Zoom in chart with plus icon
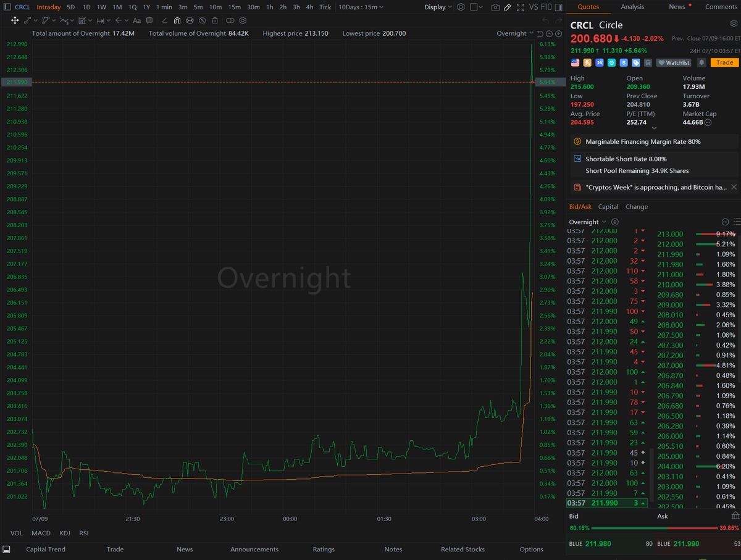The height and width of the screenshot is (560, 741). (x=558, y=33)
